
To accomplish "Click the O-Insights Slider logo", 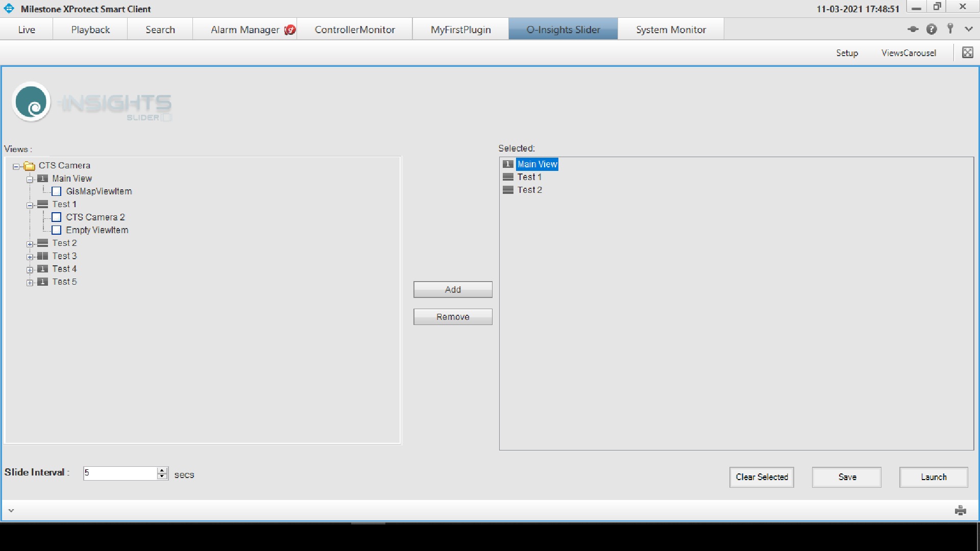I will point(92,102).
